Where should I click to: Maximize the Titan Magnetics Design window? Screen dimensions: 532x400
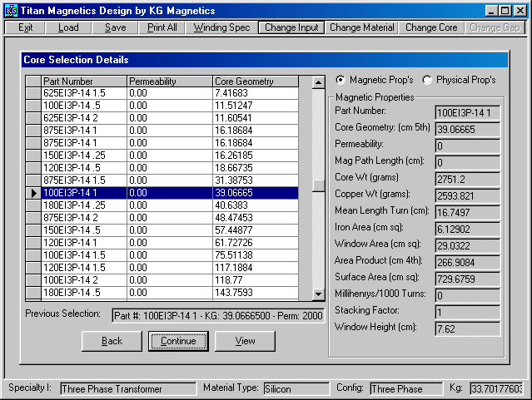(x=505, y=11)
